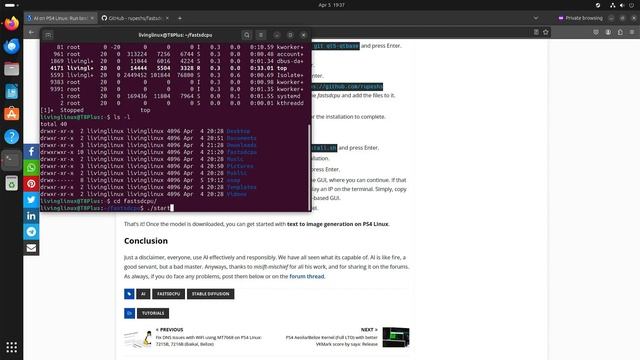Open Ubuntu Software store icon
The width and height of the screenshot is (640, 360).
point(11,114)
